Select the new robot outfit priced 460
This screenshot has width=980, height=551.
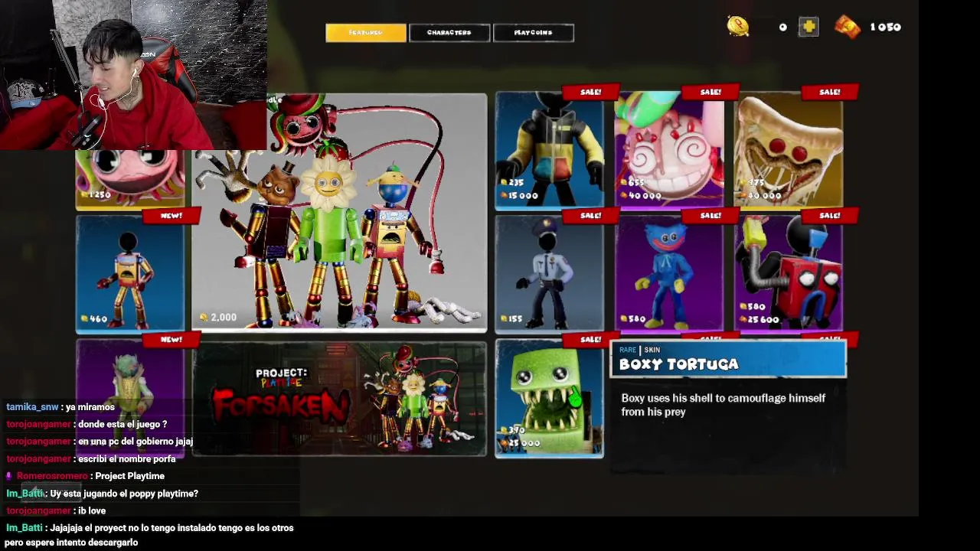tap(130, 274)
